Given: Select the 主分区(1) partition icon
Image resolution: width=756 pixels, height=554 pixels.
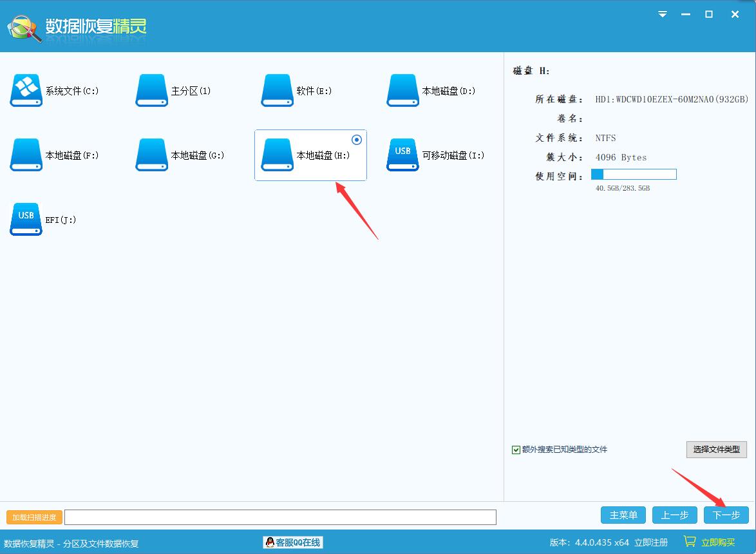Looking at the screenshot, I should pyautogui.click(x=152, y=90).
